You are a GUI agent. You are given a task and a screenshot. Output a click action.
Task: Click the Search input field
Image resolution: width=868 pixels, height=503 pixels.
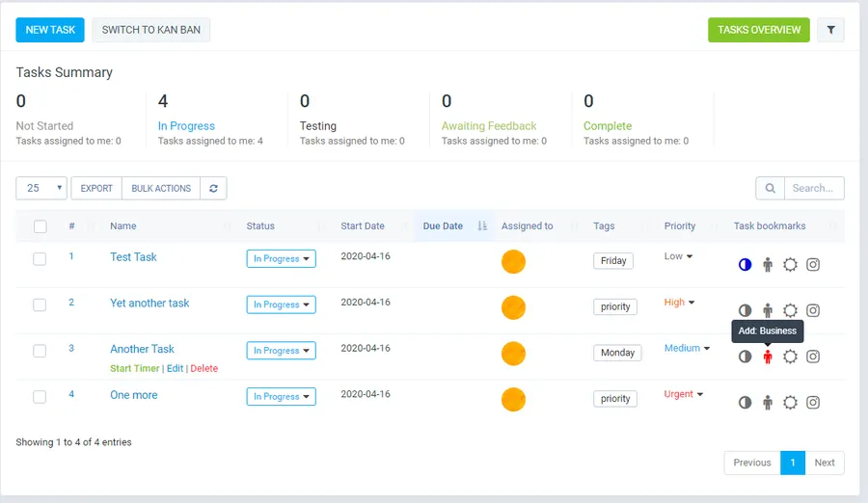pyautogui.click(x=814, y=188)
